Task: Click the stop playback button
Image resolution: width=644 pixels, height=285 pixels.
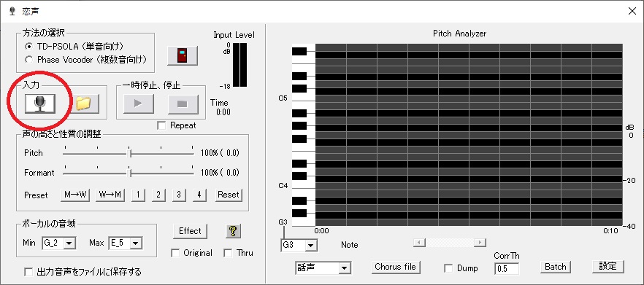Action: [x=183, y=104]
